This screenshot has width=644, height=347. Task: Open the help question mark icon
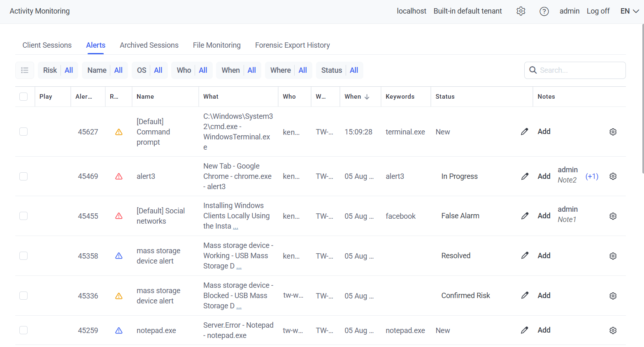point(544,11)
